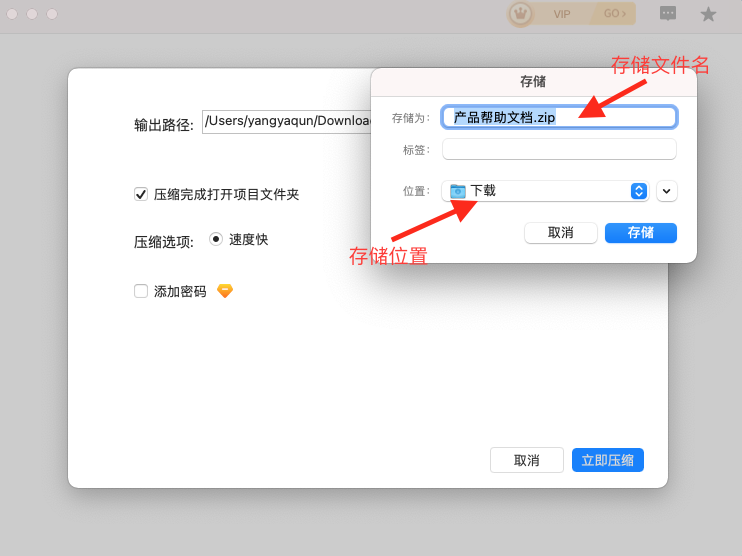
Task: Click the red close window button
Action: tap(12, 14)
